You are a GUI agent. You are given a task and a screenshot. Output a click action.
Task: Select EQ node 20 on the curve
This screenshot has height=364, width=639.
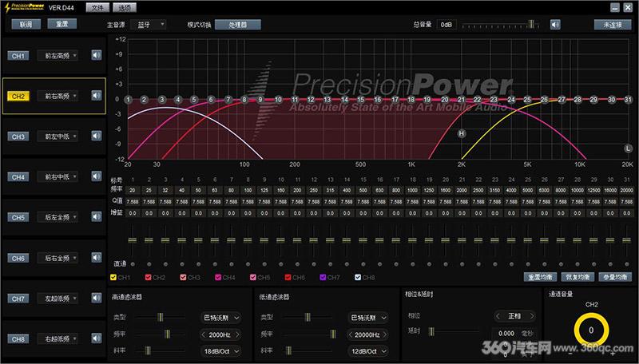pos(445,99)
